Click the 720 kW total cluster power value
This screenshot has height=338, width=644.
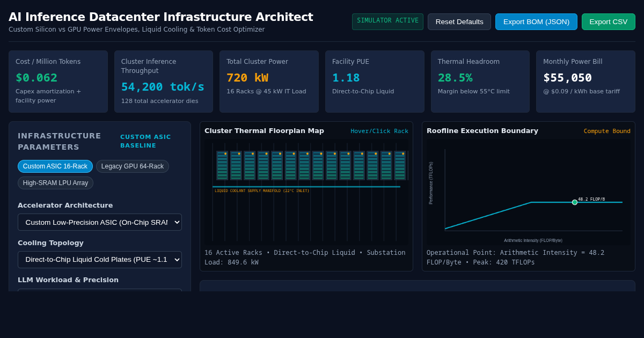tap(247, 78)
